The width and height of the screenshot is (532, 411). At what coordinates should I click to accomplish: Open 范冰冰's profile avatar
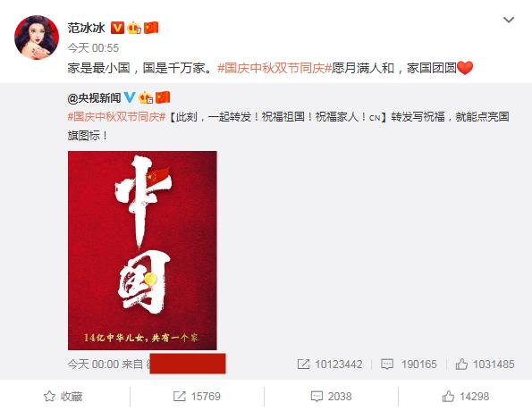[x=37, y=38]
